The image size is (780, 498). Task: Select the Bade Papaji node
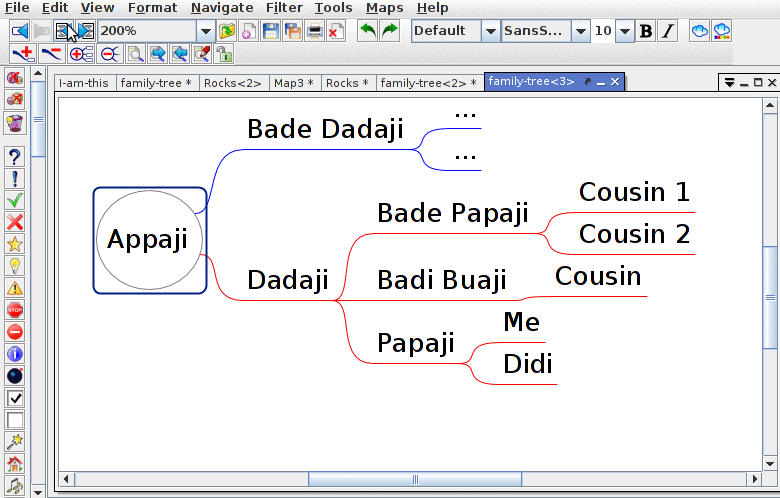pyautogui.click(x=452, y=213)
